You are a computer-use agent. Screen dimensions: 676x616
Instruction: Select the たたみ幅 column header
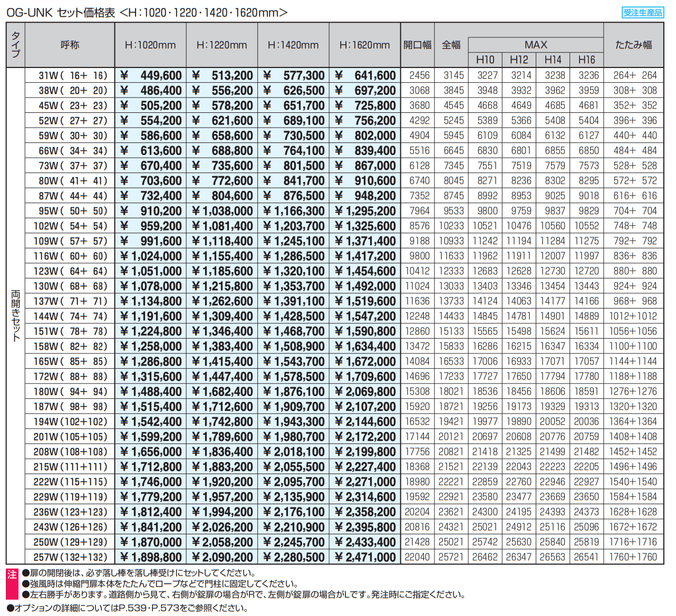click(633, 45)
